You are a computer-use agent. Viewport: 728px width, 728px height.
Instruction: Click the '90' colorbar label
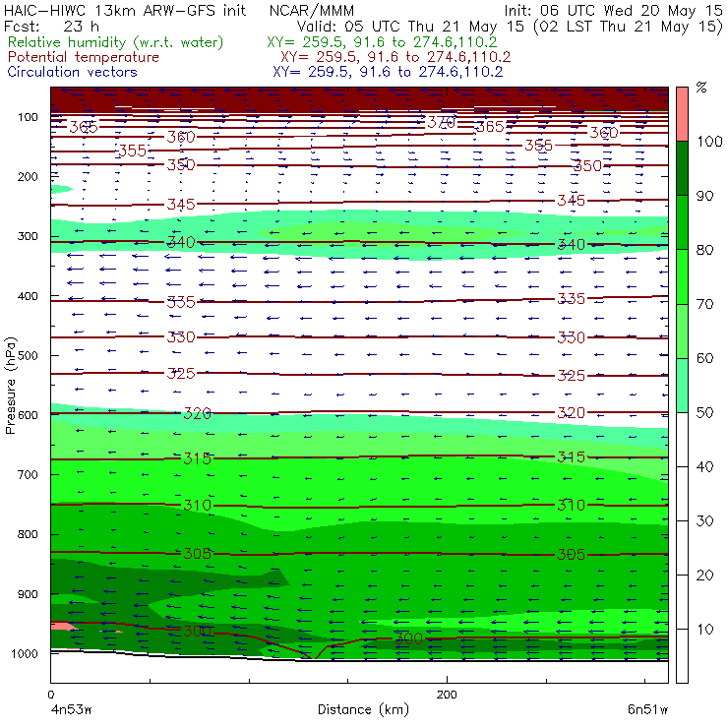tap(704, 196)
